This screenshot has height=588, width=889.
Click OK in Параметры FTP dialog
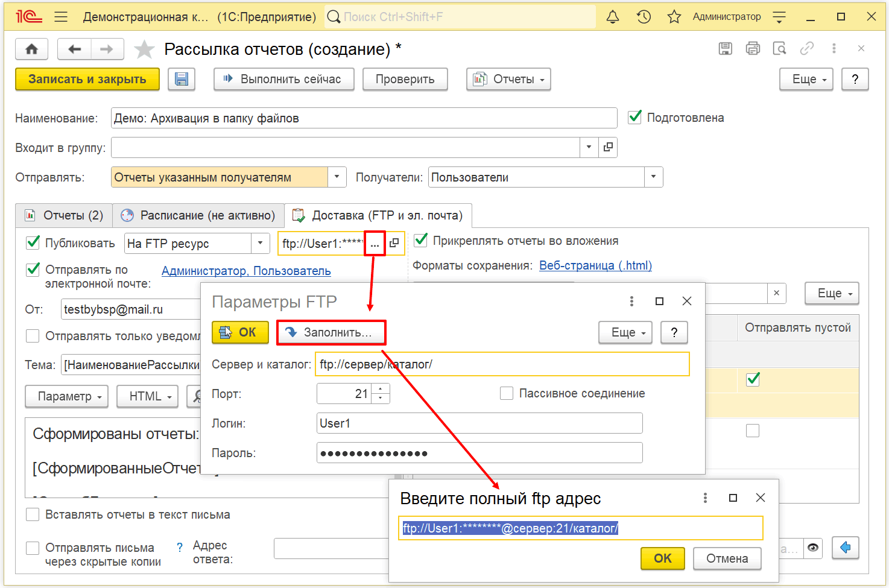[x=240, y=332]
